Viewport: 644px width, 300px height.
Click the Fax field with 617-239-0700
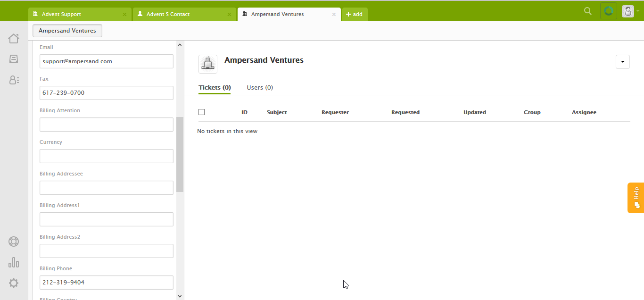point(107,93)
